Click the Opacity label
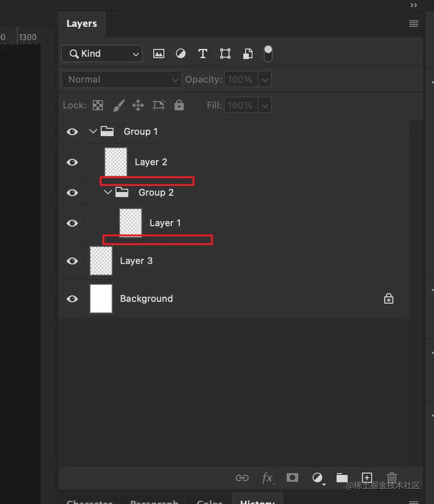434x504 pixels. click(204, 79)
